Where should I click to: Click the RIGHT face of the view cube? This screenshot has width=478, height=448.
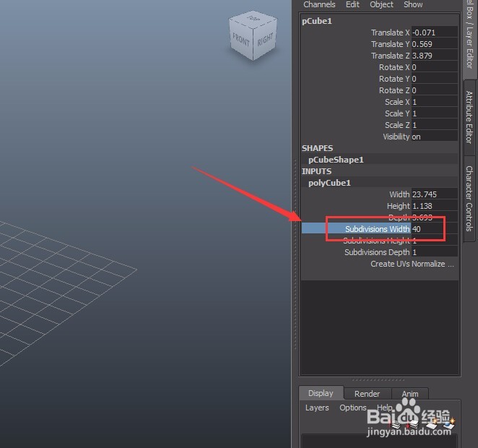pyautogui.click(x=265, y=40)
